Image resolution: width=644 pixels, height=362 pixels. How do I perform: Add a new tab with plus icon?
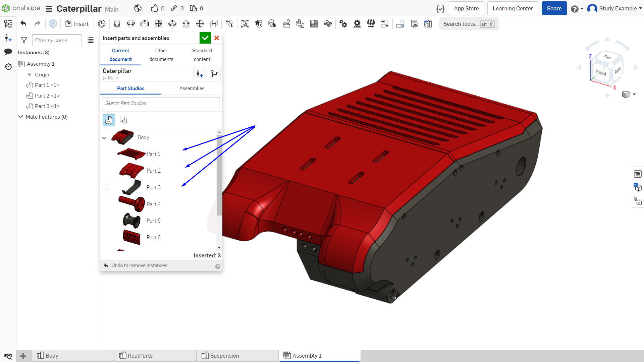tap(23, 356)
